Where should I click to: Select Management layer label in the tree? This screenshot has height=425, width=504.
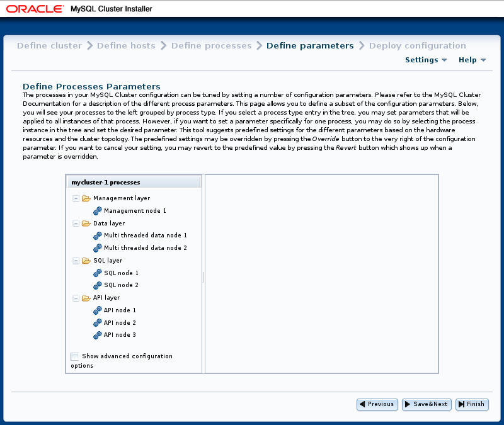(122, 198)
